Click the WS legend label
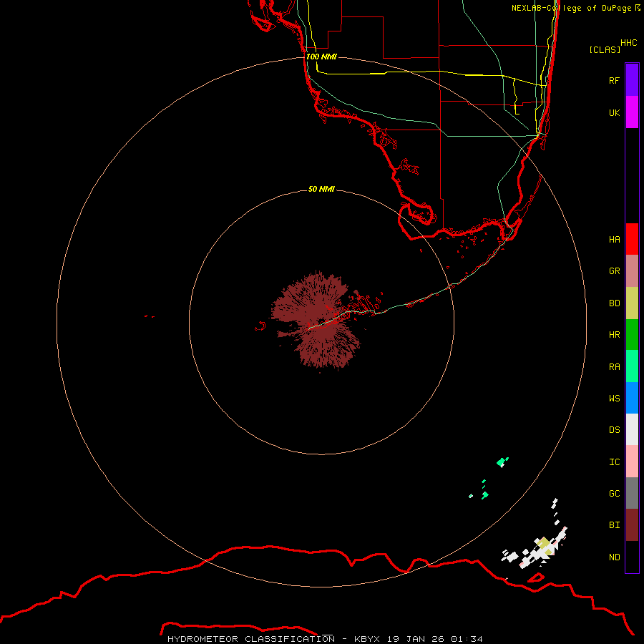644x644 pixels. (x=614, y=398)
